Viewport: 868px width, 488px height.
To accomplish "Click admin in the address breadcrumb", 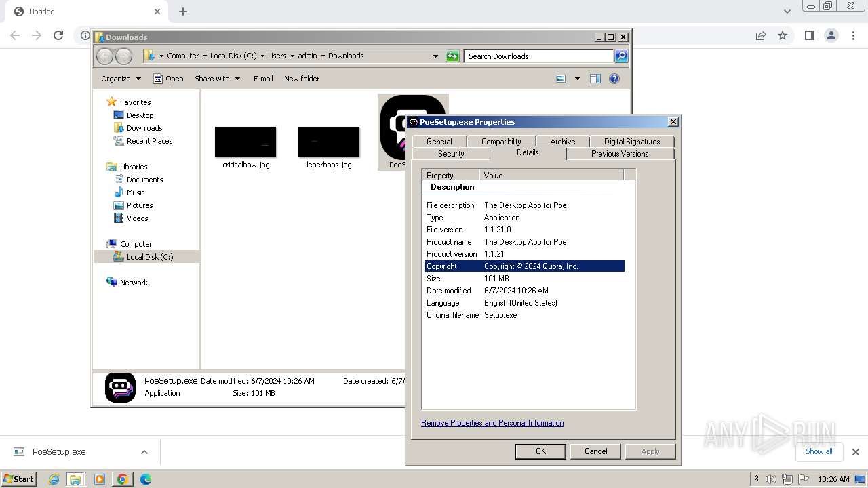I will (x=307, y=56).
